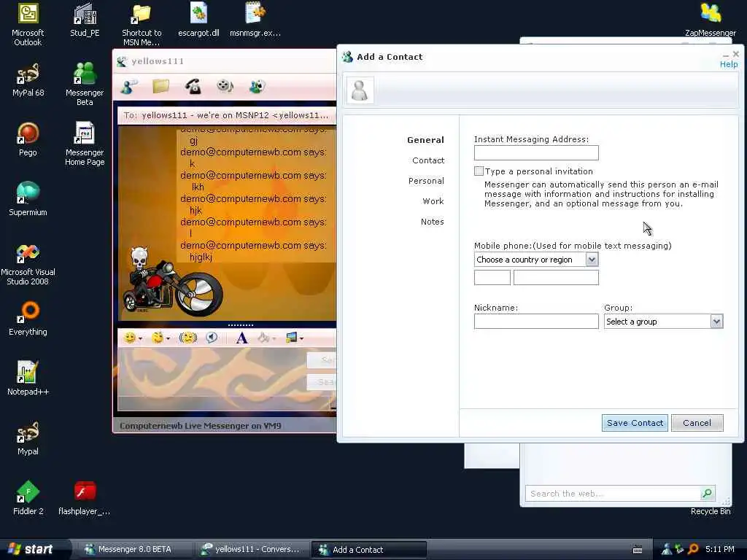Launch Supermium browser icon
The image size is (747, 560).
[28, 199]
